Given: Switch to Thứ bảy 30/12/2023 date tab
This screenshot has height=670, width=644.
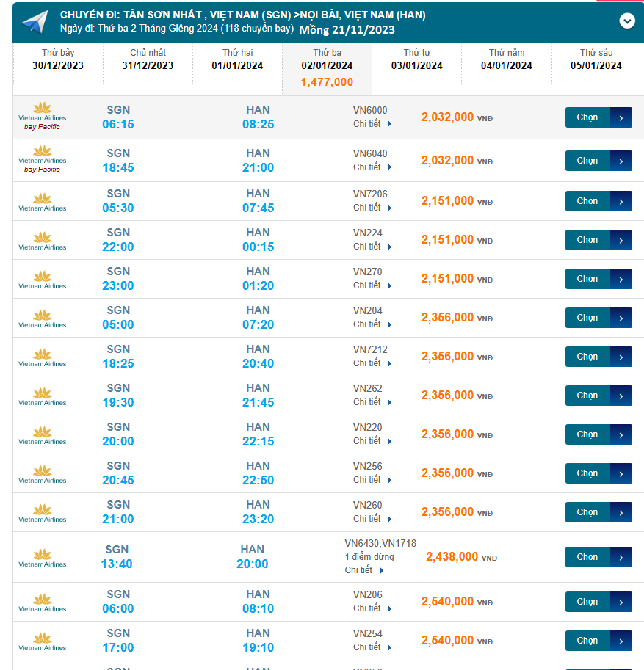Looking at the screenshot, I should 58,59.
